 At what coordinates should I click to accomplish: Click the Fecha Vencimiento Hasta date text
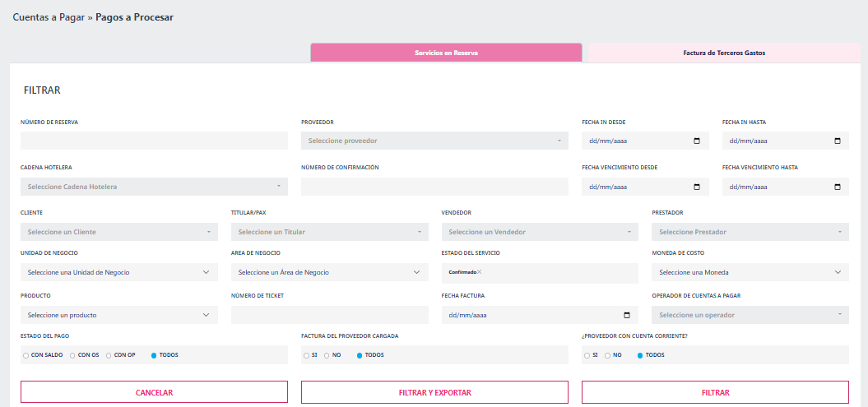[x=749, y=187]
